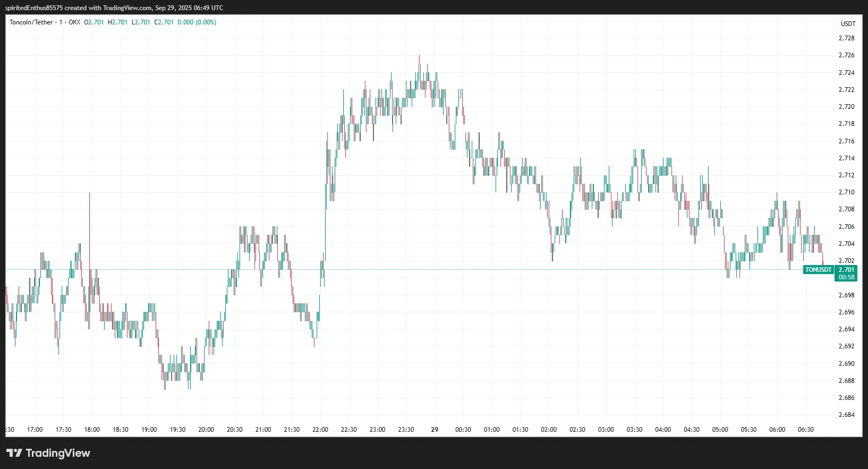This screenshot has height=469, width=868.
Task: Click the Toncoin/Tether symbol title
Action: pos(31,22)
